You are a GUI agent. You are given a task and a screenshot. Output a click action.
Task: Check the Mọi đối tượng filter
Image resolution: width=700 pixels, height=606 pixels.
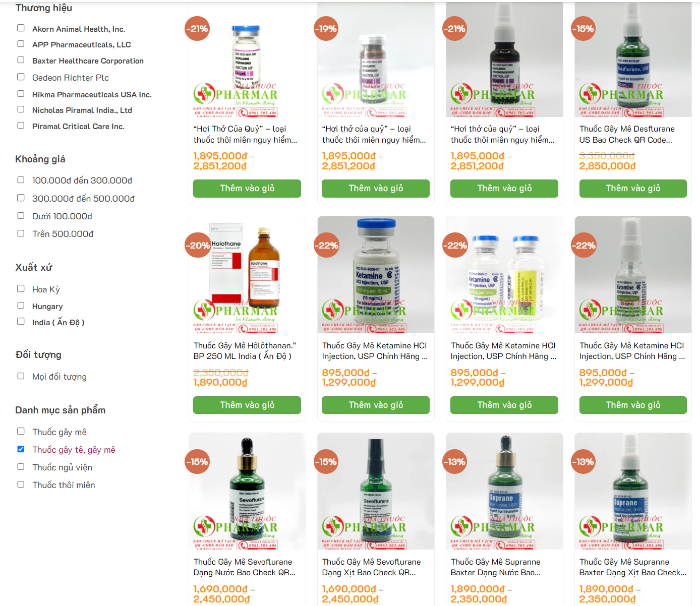pos(21,376)
